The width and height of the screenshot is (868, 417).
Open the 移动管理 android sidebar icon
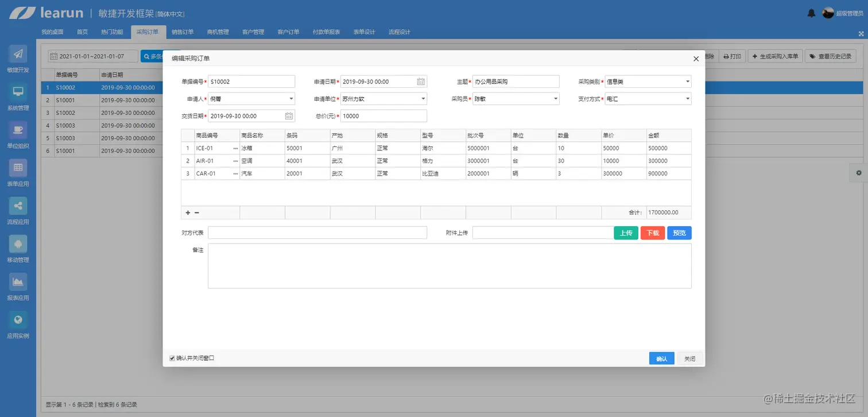(18, 244)
